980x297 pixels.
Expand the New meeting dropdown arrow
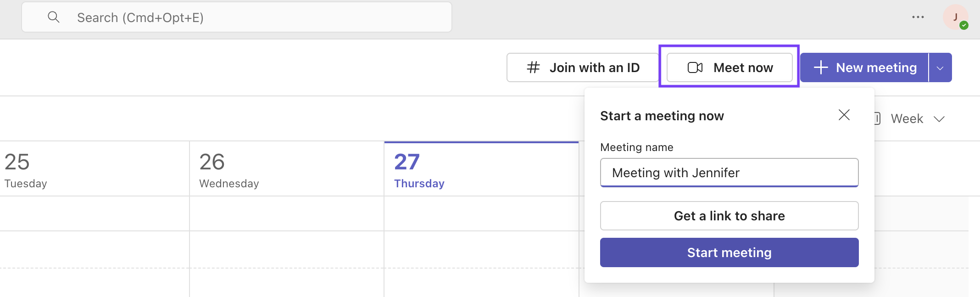[940, 67]
